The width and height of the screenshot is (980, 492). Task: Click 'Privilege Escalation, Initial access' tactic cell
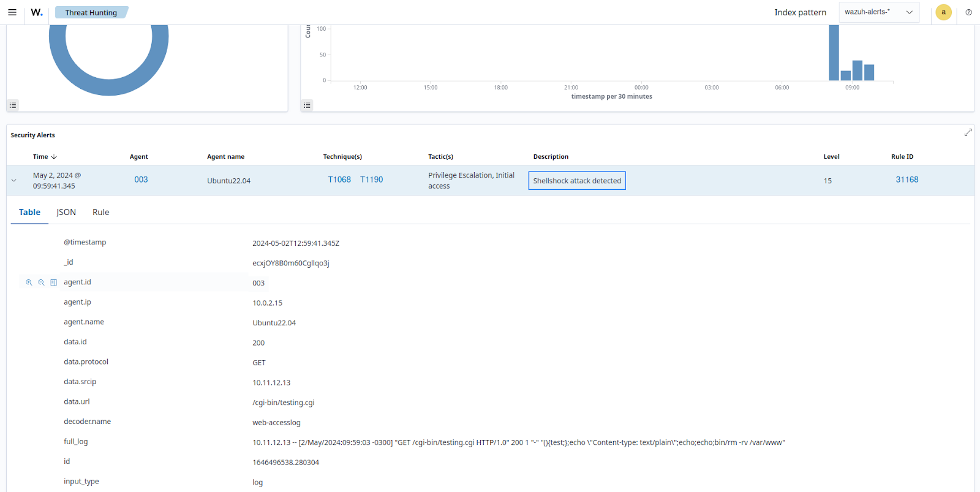coord(471,180)
